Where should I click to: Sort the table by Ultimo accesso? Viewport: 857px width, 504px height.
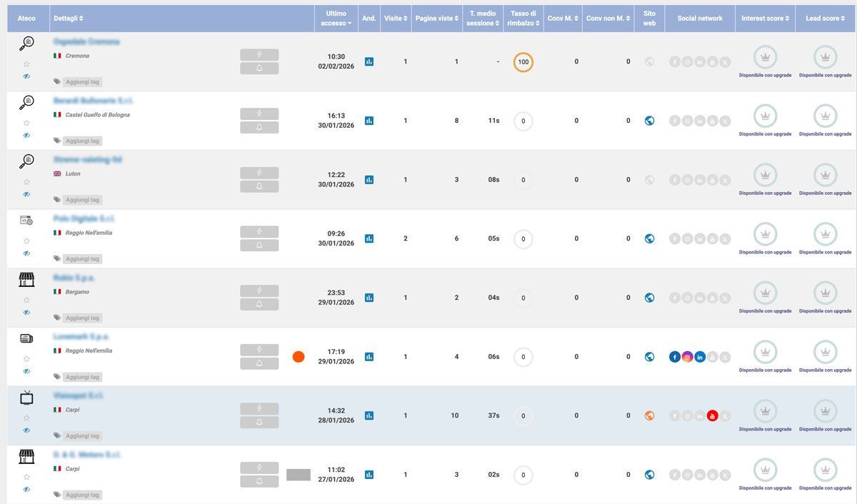336,19
